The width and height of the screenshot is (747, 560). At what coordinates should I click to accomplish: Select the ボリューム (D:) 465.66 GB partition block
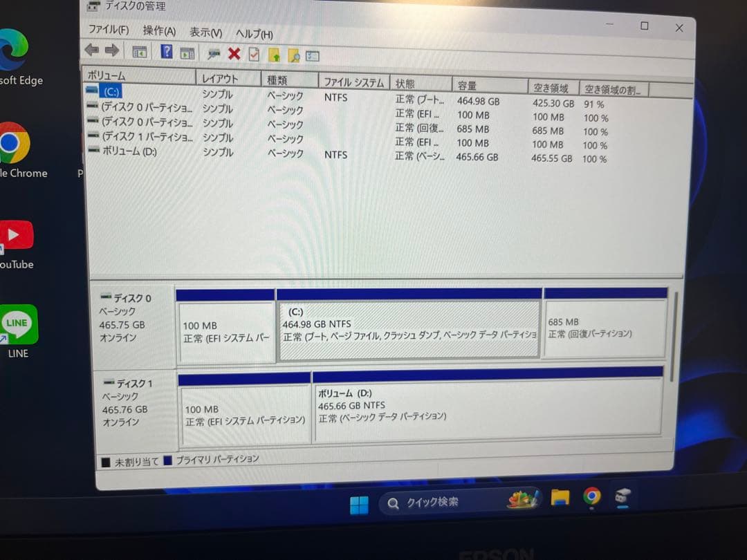point(487,409)
